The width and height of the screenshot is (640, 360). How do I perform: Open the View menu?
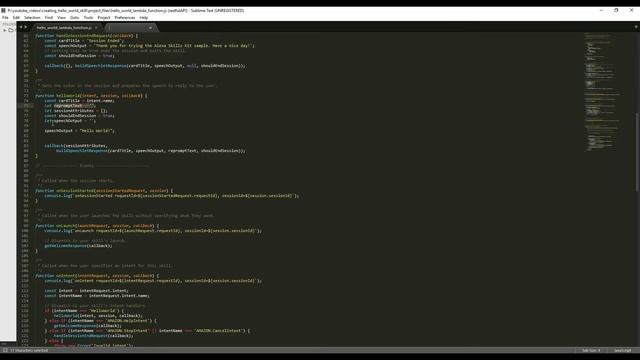tap(61, 18)
